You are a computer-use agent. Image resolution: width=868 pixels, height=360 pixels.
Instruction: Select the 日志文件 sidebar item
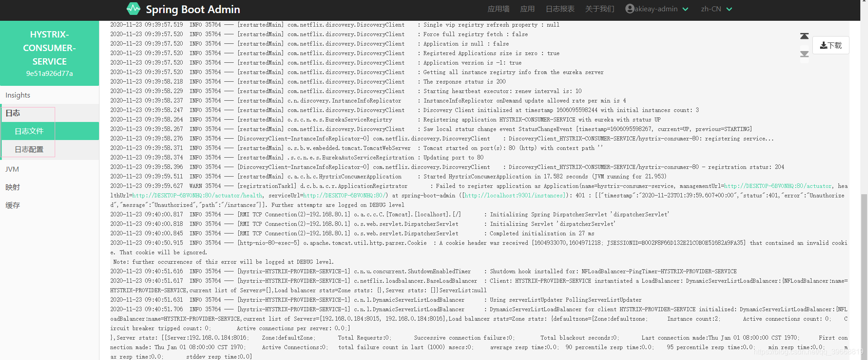pos(49,131)
